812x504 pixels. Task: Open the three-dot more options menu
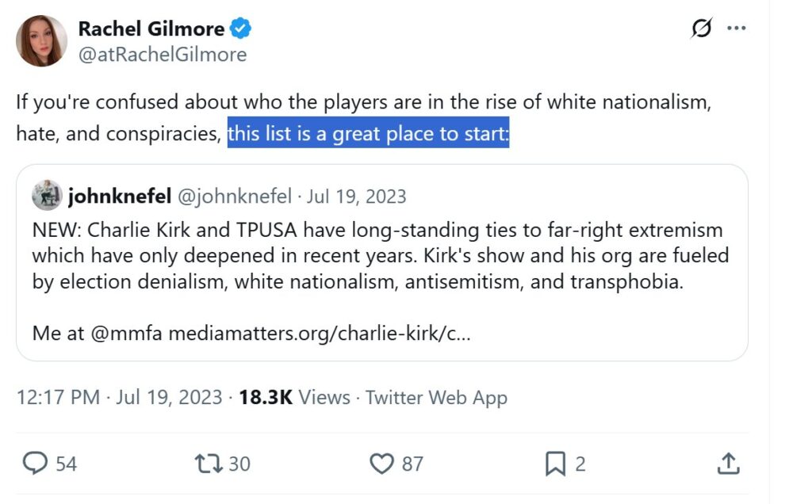click(x=737, y=29)
